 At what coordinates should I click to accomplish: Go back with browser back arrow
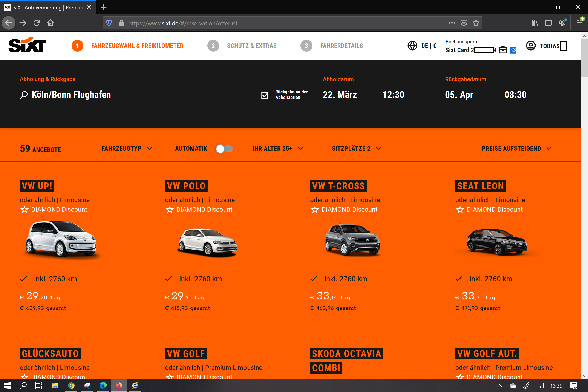(x=9, y=23)
